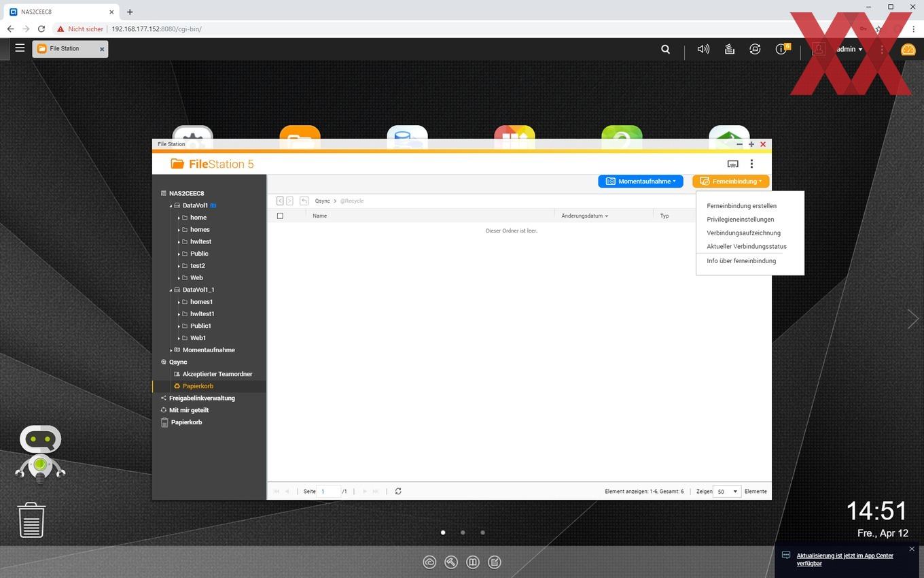Expand the Momentaufnahme tree node
The width and height of the screenshot is (924, 578).
click(x=171, y=350)
